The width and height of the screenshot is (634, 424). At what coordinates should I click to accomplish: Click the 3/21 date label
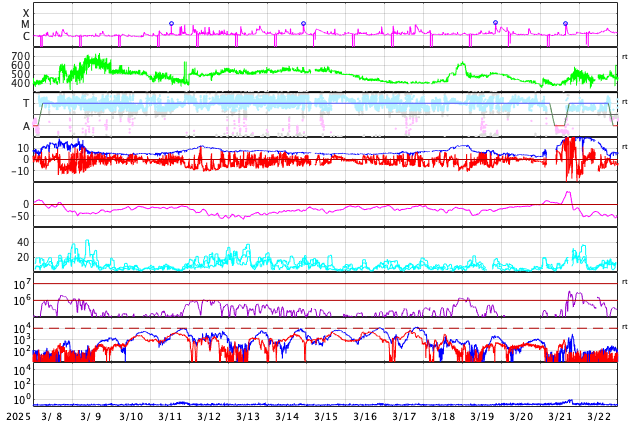pyautogui.click(x=560, y=417)
